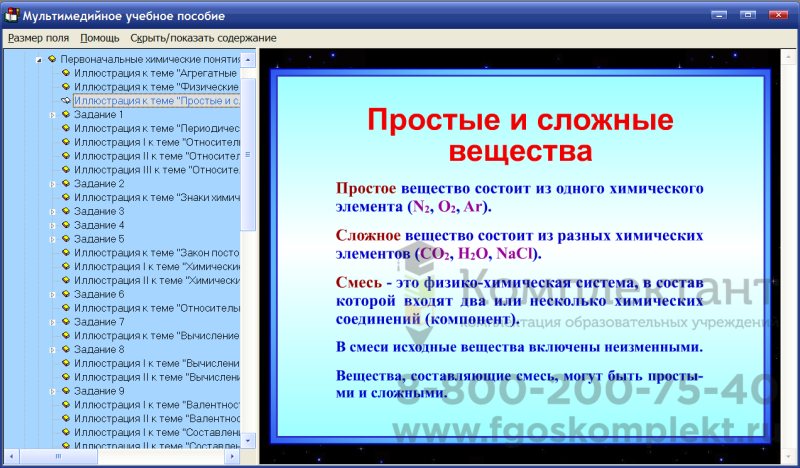Expand the 'Задание 3' tree node
The width and height of the screenshot is (800, 468).
pyautogui.click(x=52, y=212)
